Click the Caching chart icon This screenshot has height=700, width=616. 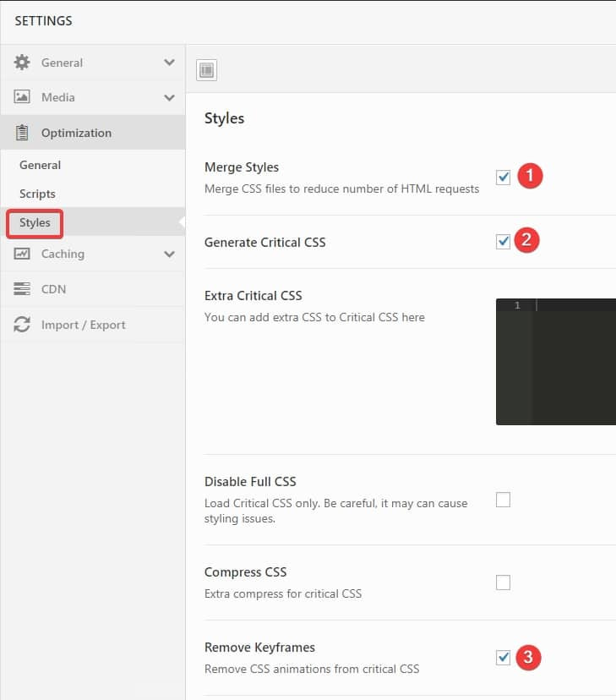click(22, 254)
